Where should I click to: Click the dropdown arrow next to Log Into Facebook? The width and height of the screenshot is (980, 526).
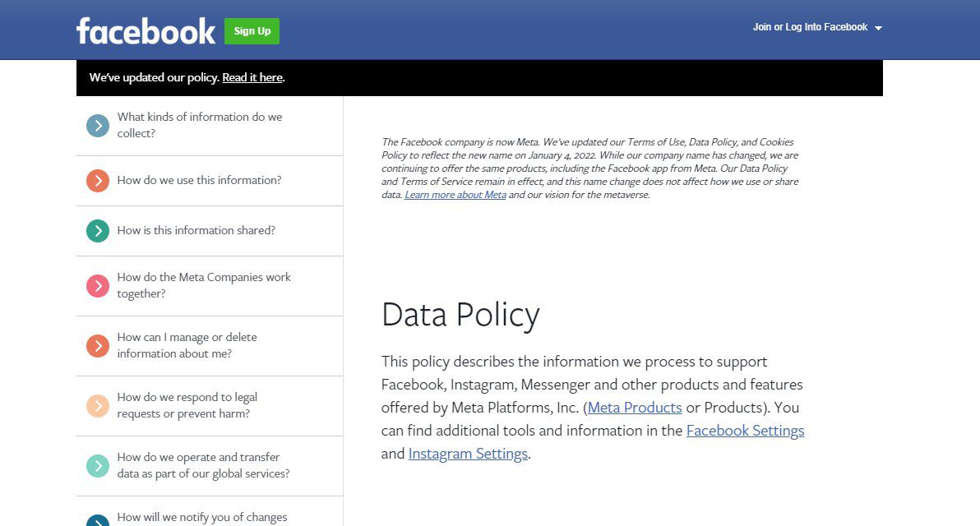878,28
